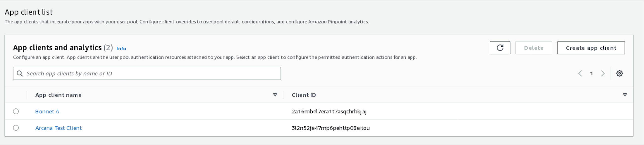Viewport: 644px width, 145px height.
Task: Click the magnifier icon in search box
Action: tap(20, 73)
